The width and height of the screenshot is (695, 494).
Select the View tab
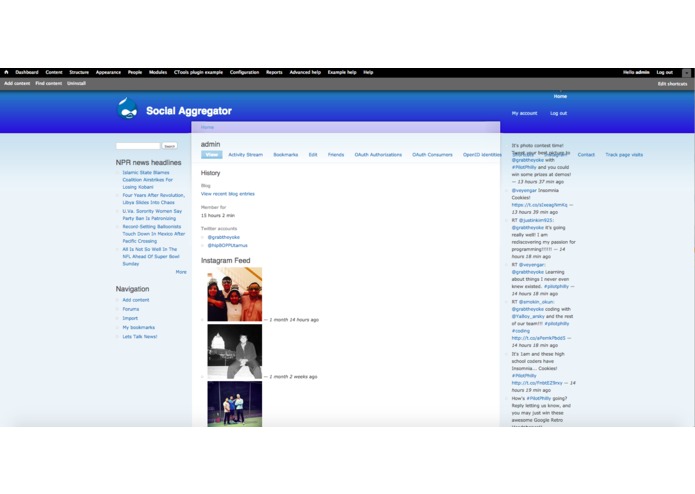click(x=211, y=155)
